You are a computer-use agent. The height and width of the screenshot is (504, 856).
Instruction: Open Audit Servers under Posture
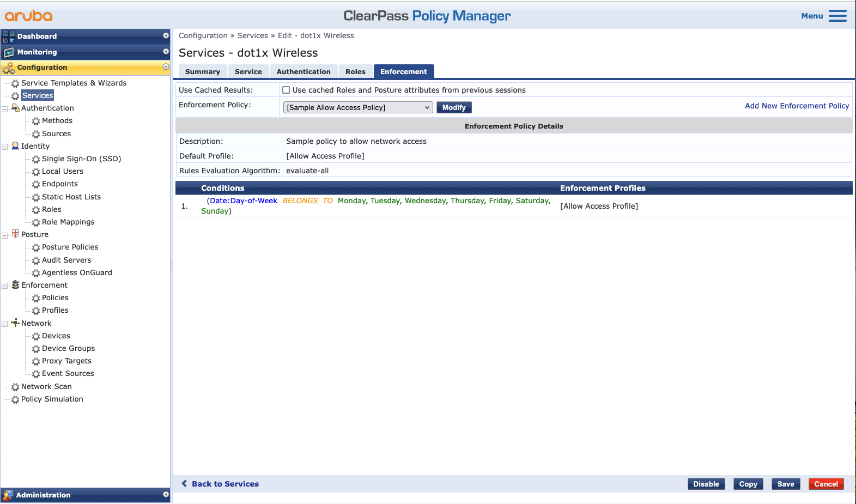tap(66, 260)
